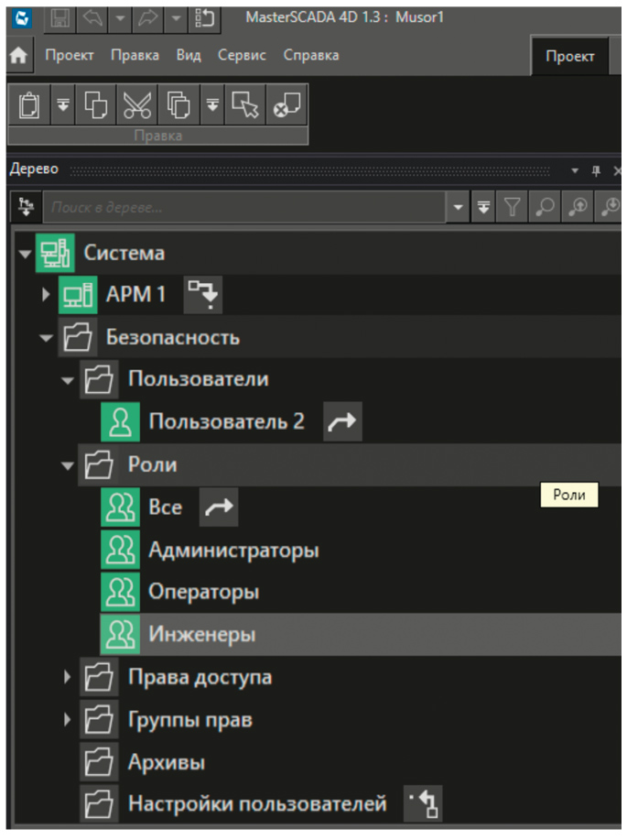Click the arrow icon next to Пользователь 2
This screenshot has height=840, width=627.
coord(343,422)
